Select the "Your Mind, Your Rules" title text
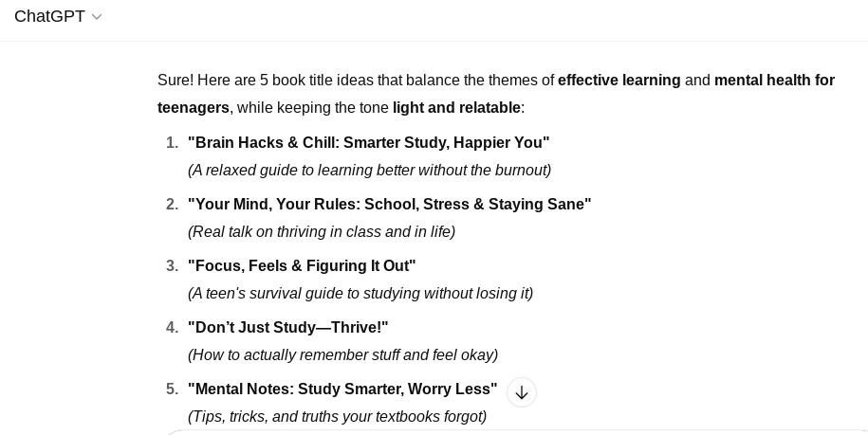This screenshot has height=435, width=868. point(390,204)
